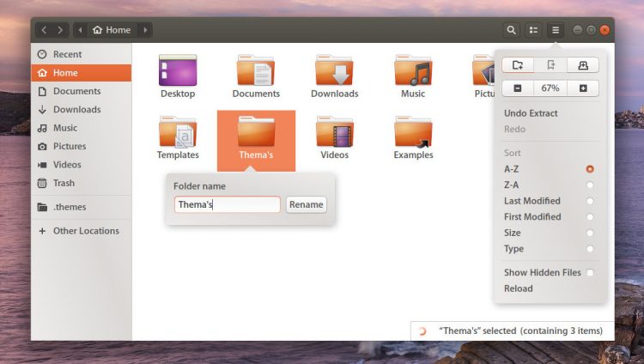Go back with the left navigation arrow
This screenshot has width=644, height=364.
tap(44, 30)
